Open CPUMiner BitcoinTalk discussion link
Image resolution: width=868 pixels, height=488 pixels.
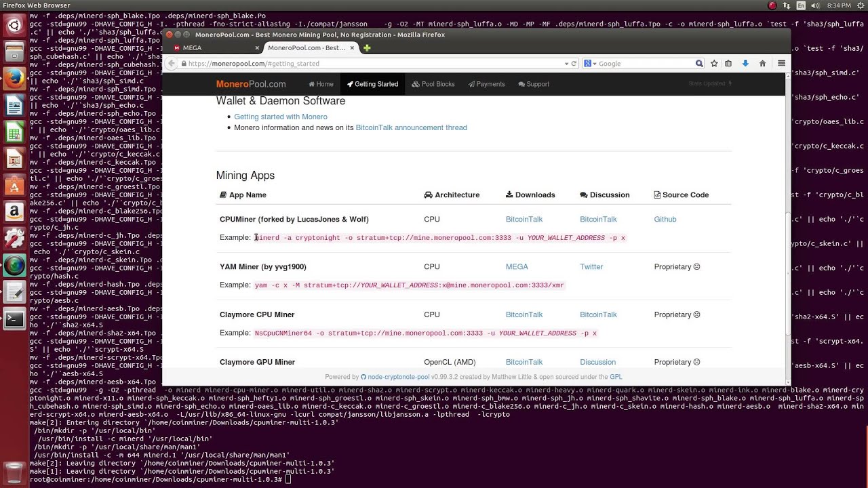pyautogui.click(x=598, y=219)
